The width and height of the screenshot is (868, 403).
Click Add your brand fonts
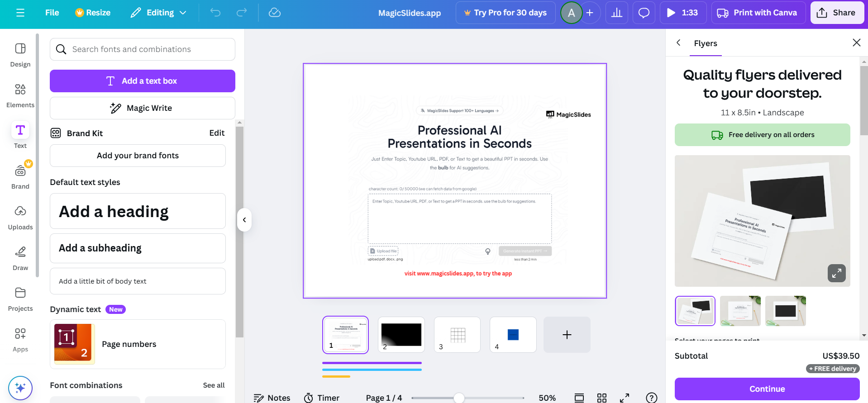click(x=138, y=156)
